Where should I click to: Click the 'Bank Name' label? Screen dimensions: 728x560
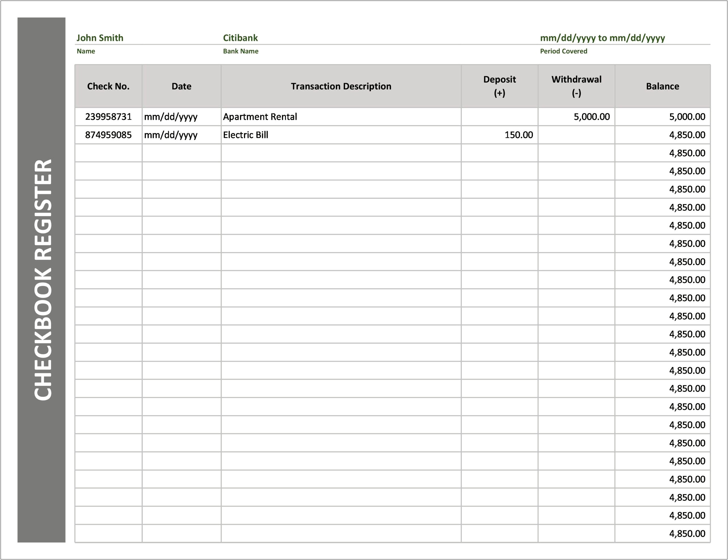click(241, 51)
